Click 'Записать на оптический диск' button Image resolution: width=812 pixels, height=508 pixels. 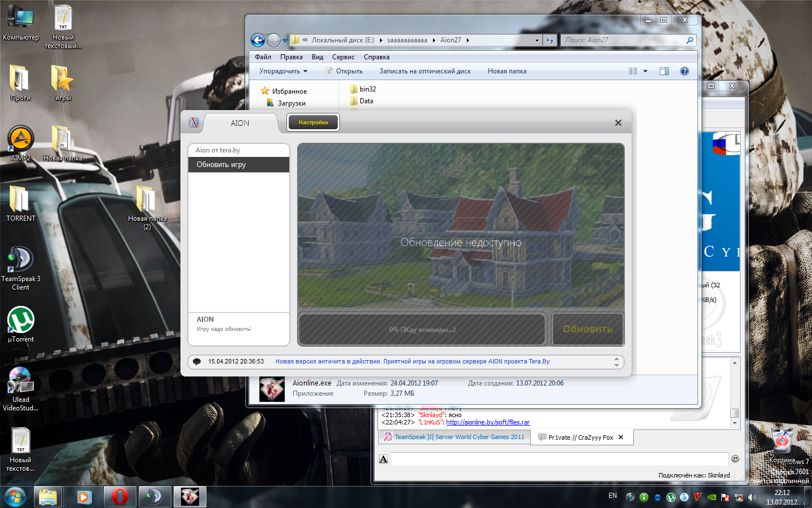pyautogui.click(x=425, y=71)
